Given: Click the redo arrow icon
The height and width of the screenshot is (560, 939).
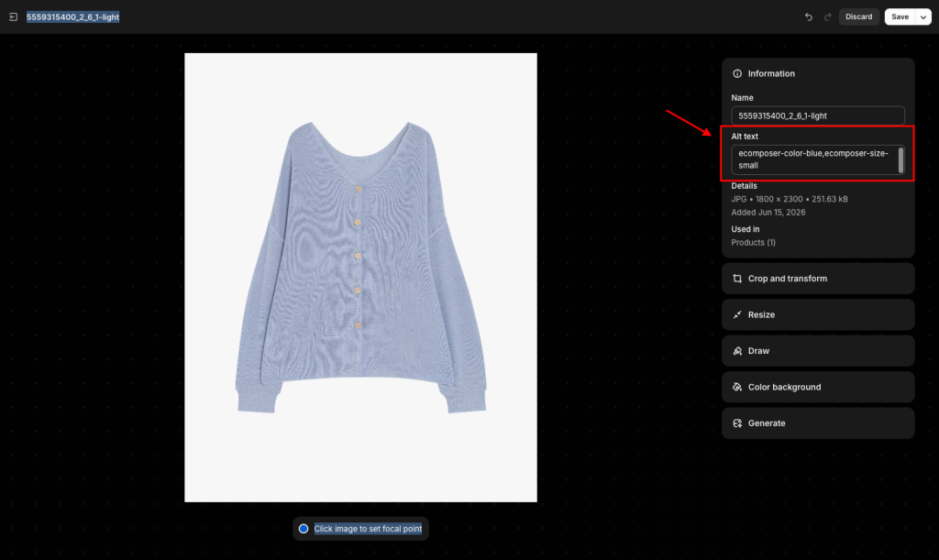Looking at the screenshot, I should 828,17.
